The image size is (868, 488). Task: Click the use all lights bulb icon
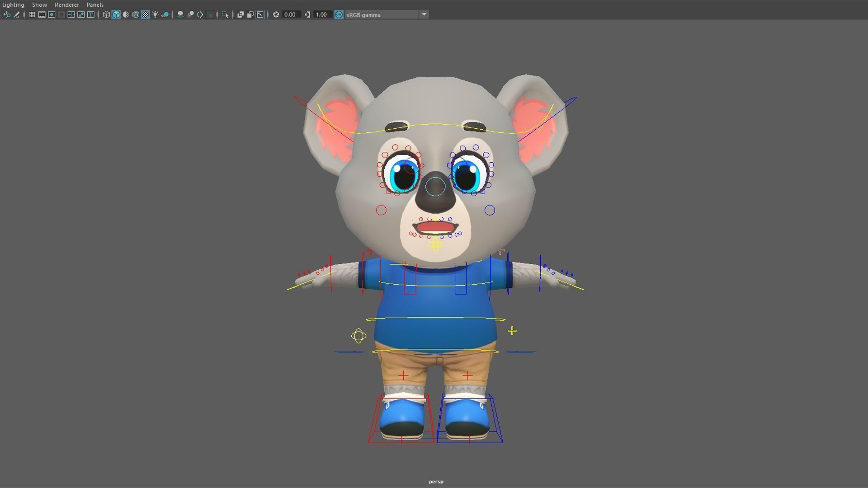tap(155, 14)
